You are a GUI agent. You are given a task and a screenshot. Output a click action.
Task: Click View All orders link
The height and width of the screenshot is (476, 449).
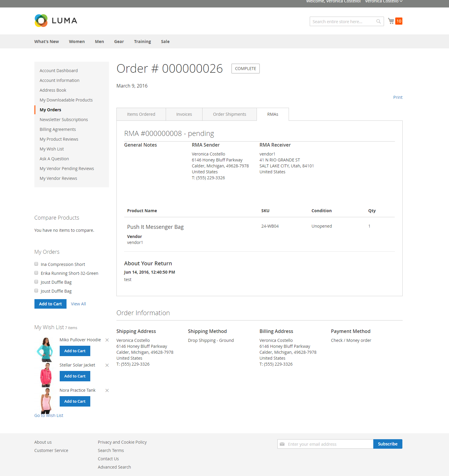(x=78, y=304)
